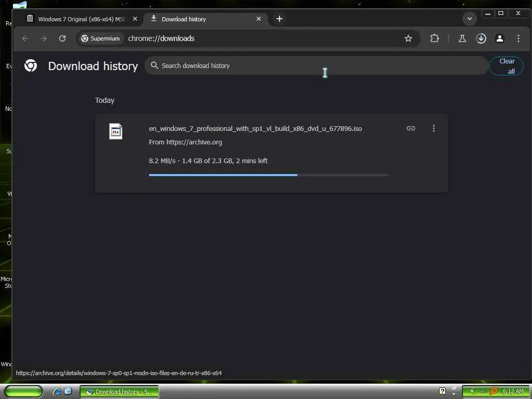Open the experiments flask icon
Viewport: 532px width, 399px height.
tap(462, 38)
